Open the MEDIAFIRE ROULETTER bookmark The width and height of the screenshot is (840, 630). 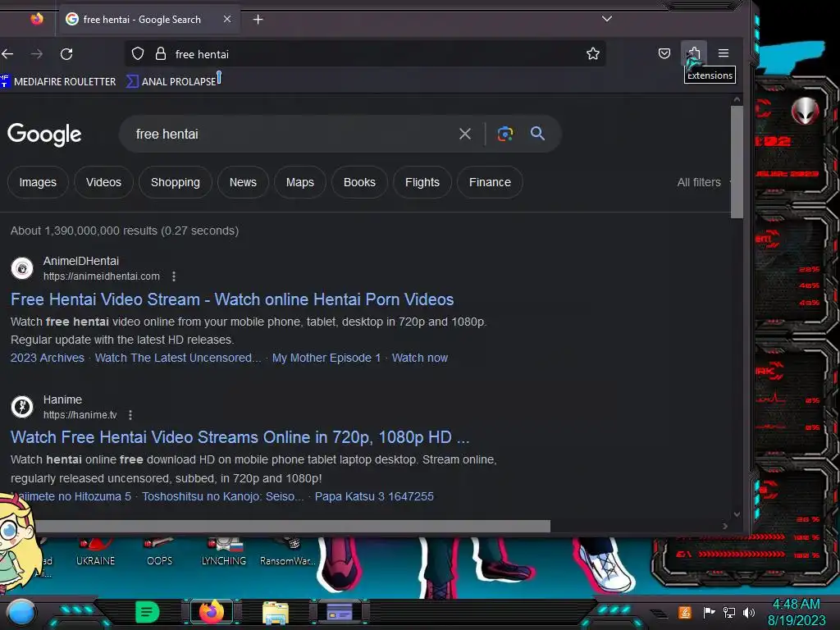click(58, 81)
